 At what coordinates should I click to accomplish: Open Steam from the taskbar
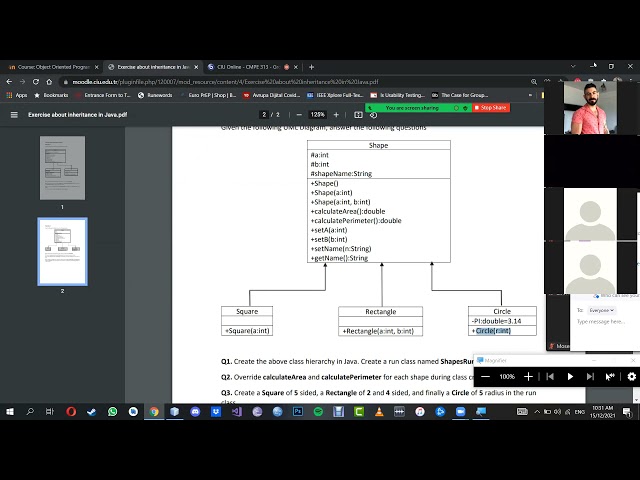[x=91, y=412]
